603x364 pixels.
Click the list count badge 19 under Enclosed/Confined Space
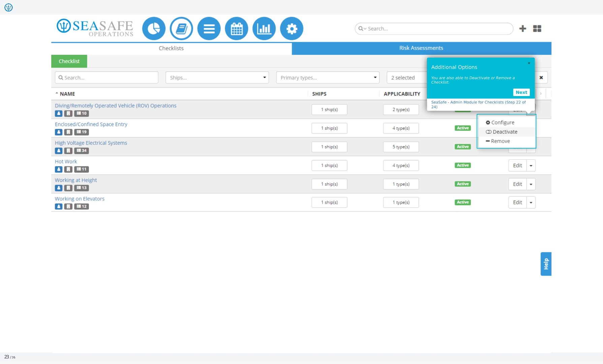82,132
